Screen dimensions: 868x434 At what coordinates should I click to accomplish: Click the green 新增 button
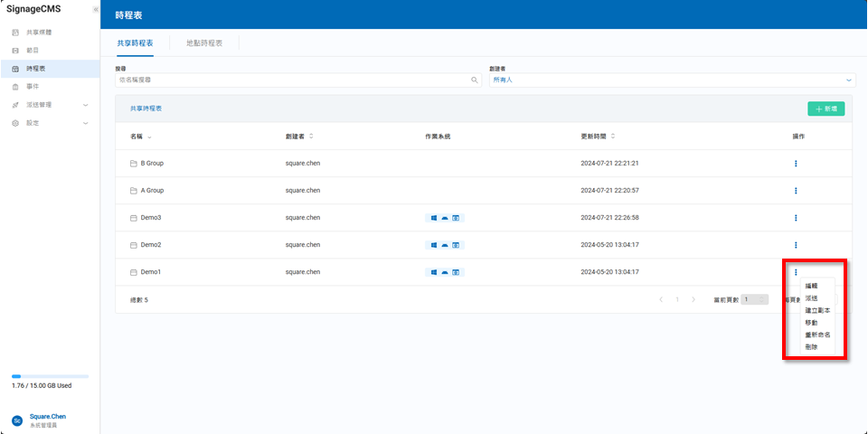point(826,108)
